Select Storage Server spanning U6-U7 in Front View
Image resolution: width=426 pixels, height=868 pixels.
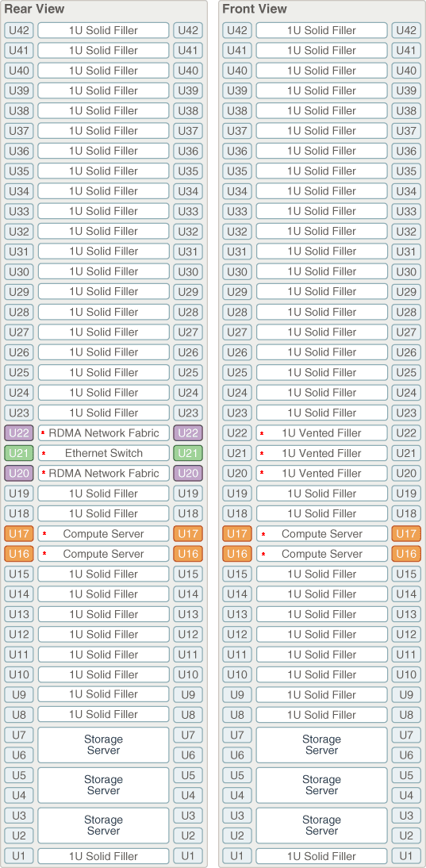pyautogui.click(x=321, y=744)
